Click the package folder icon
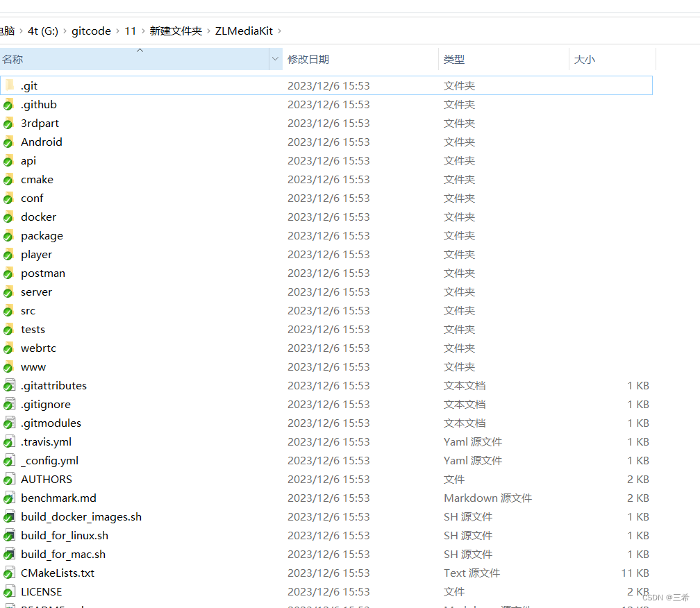 (9, 235)
